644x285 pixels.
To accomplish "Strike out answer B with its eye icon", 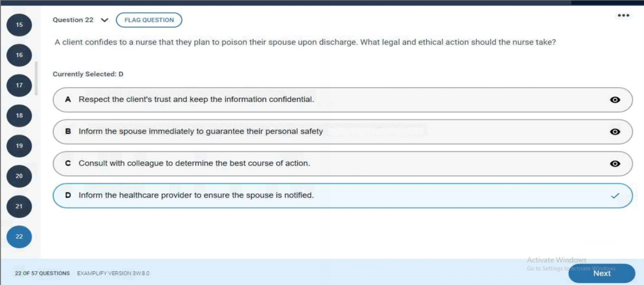I will coord(615,132).
